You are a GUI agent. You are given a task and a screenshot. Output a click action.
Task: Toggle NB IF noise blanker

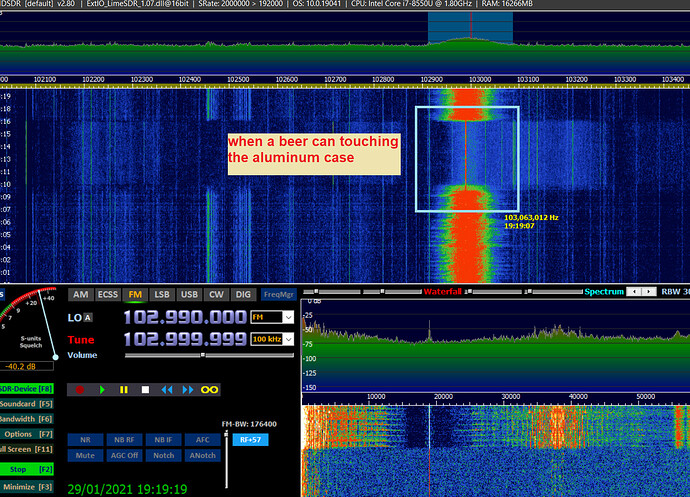coord(163,440)
